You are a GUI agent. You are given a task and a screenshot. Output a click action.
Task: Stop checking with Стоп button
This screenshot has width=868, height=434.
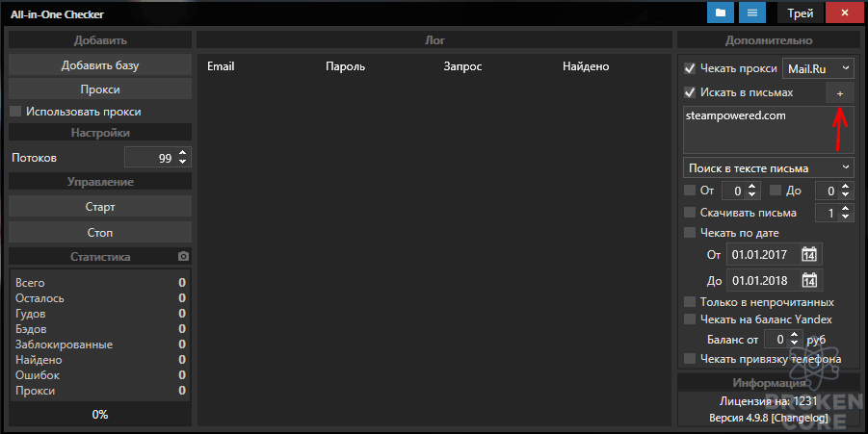click(100, 232)
